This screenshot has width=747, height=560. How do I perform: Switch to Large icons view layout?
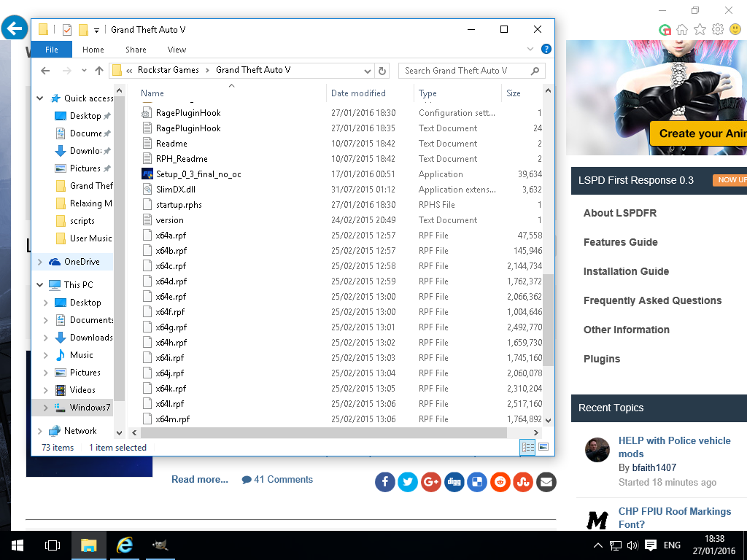click(x=543, y=447)
